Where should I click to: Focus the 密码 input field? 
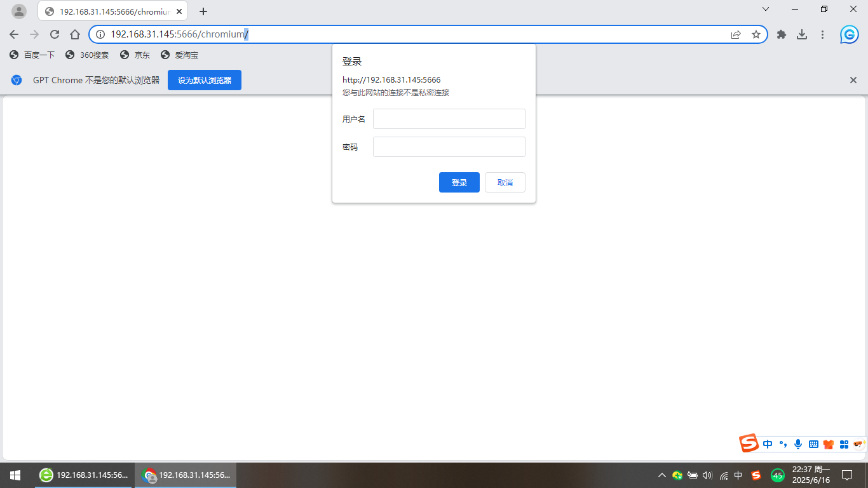(449, 147)
